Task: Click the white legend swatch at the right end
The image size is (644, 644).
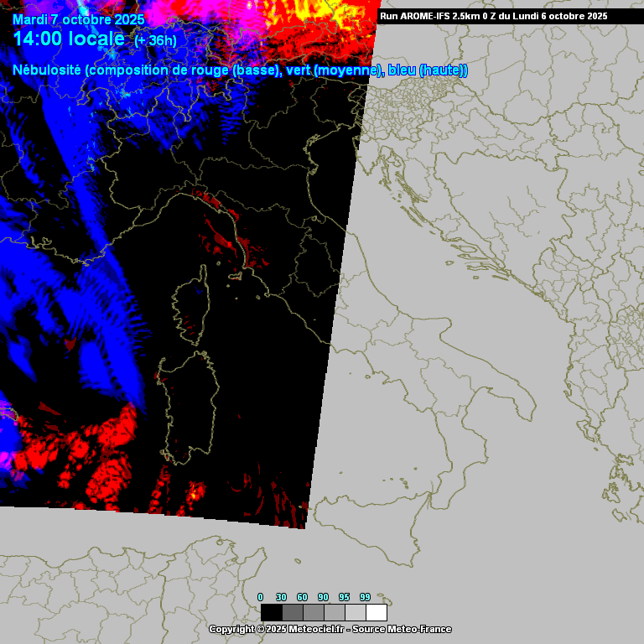Action: [x=376, y=612]
